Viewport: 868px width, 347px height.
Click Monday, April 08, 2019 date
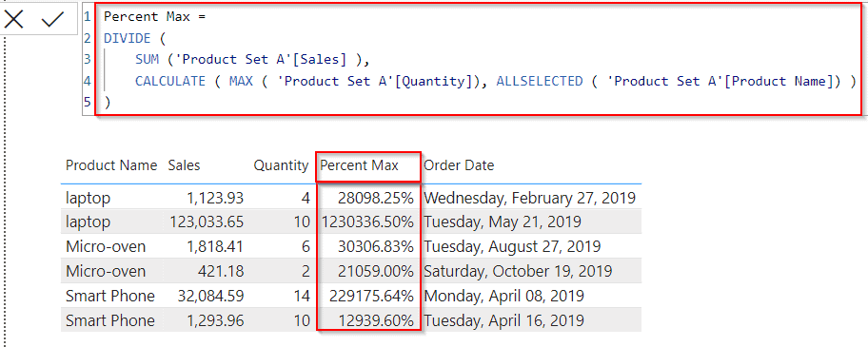pos(504,296)
